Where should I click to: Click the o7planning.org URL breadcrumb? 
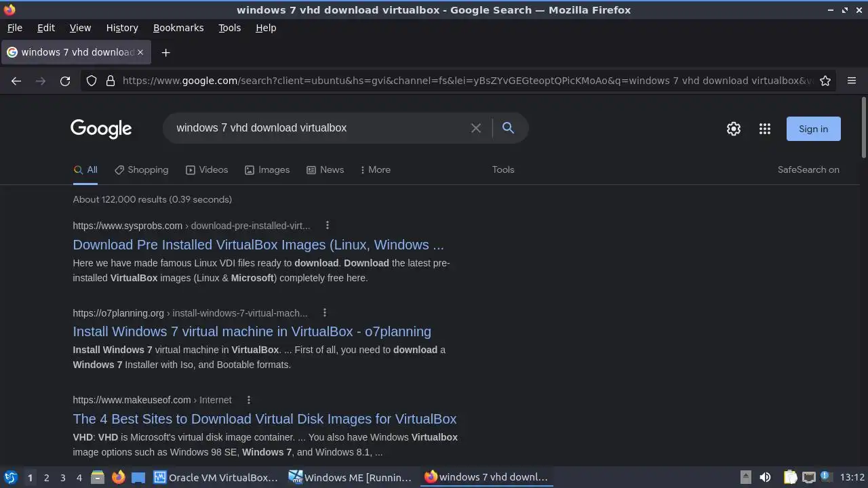tap(190, 313)
